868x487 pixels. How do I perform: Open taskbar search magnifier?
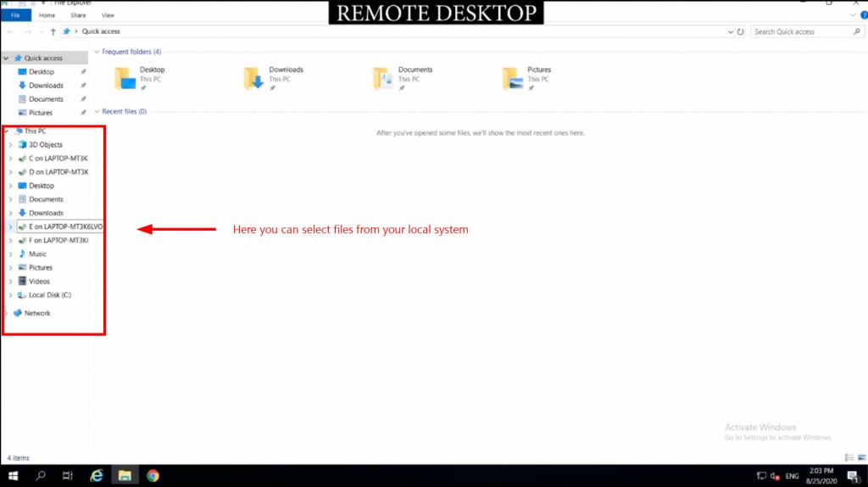click(x=41, y=476)
